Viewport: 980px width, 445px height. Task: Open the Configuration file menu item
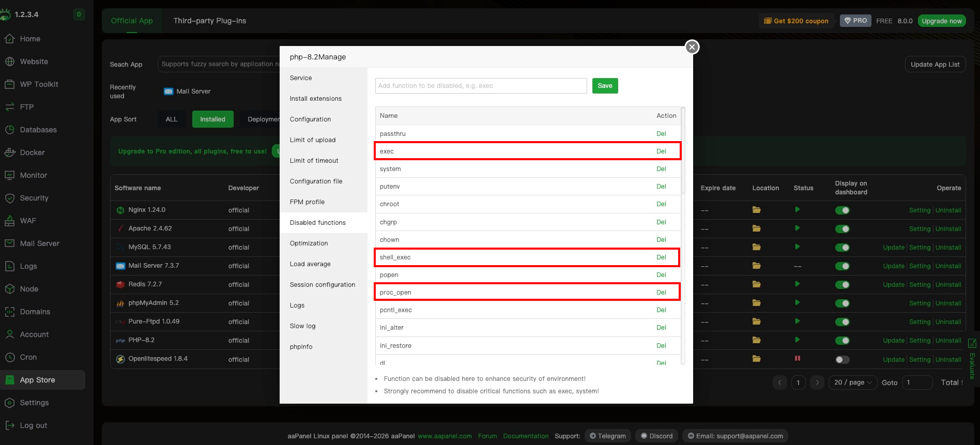coord(316,181)
